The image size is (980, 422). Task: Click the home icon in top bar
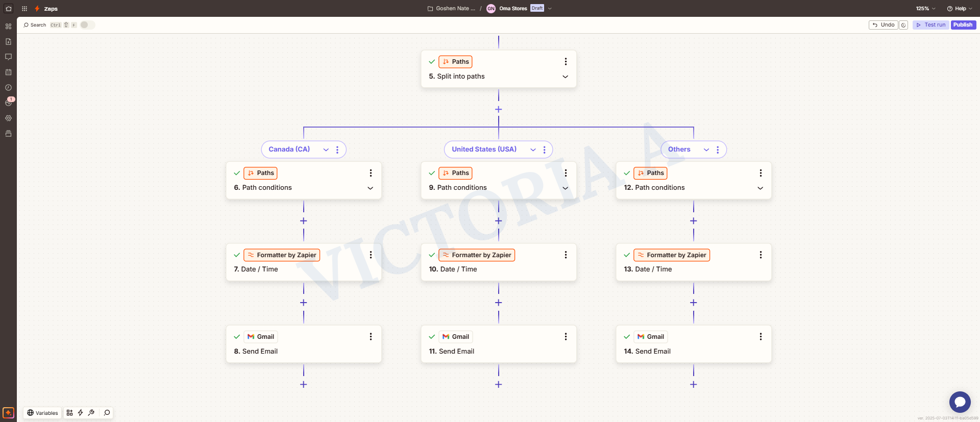8,9
